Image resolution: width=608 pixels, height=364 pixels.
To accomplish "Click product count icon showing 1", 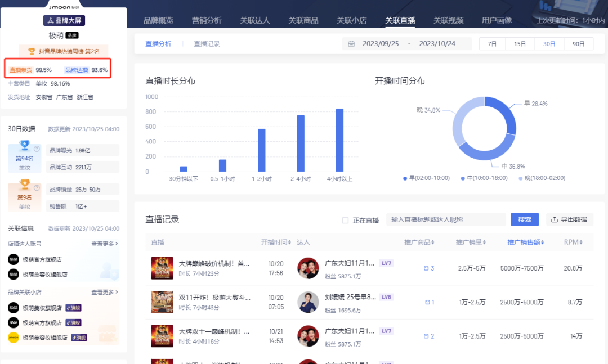I will 427,302.
